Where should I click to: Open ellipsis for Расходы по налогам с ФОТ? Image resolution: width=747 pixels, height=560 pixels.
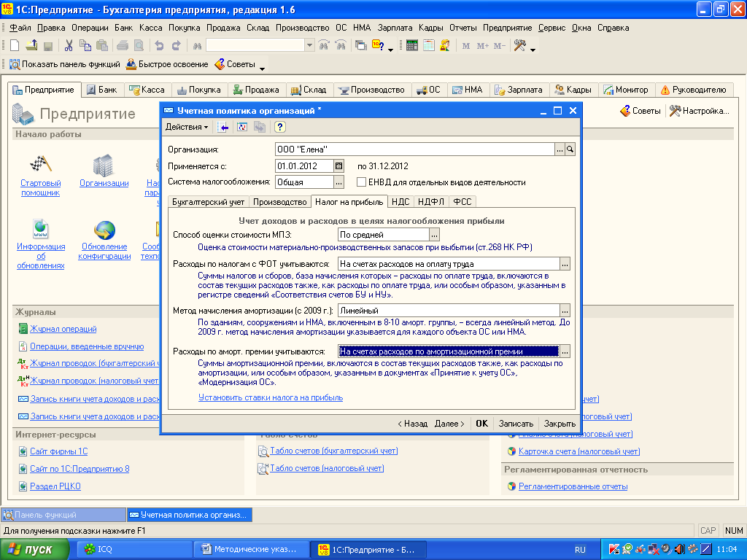(565, 264)
